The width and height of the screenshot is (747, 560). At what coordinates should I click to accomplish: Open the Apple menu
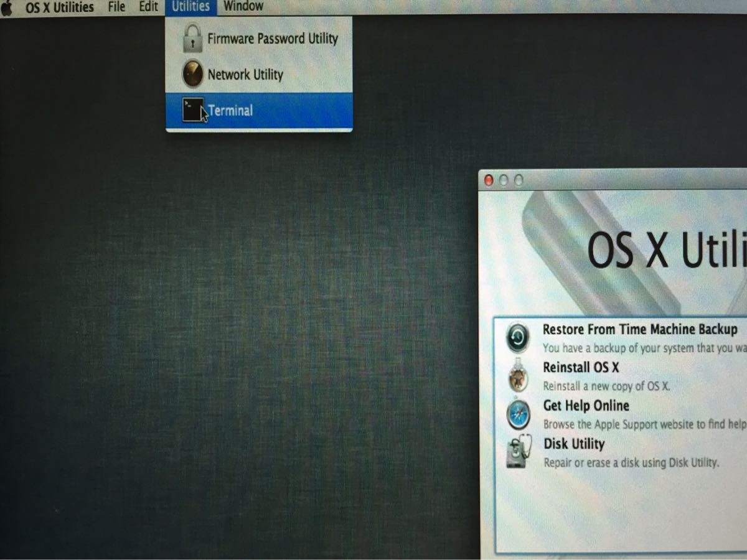[x=7, y=7]
